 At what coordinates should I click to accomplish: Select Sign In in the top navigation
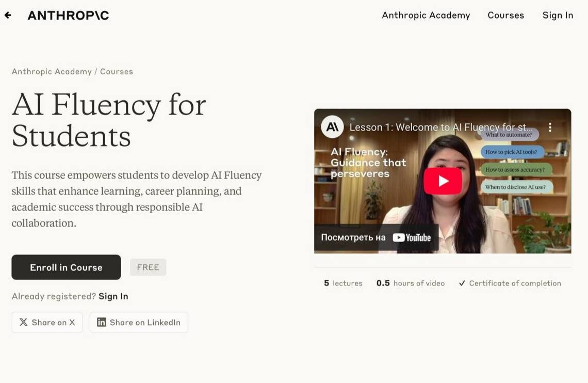click(558, 15)
